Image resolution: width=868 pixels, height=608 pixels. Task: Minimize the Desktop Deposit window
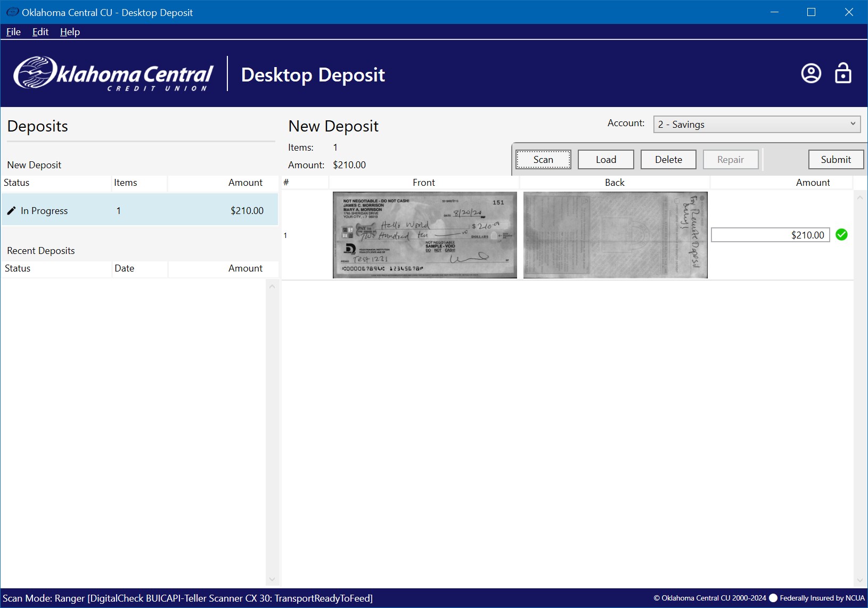tap(774, 12)
